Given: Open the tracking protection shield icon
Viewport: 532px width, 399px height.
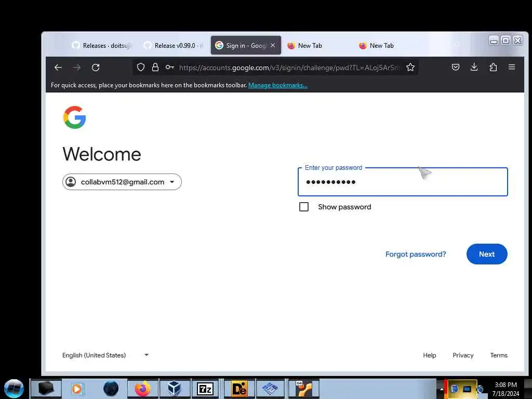Looking at the screenshot, I should coord(140,67).
